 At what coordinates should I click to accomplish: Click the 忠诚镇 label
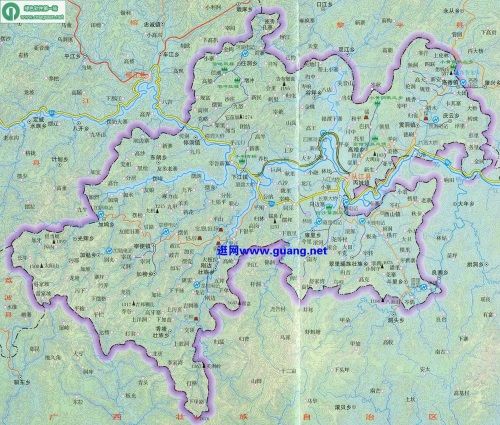pyautogui.click(x=152, y=24)
